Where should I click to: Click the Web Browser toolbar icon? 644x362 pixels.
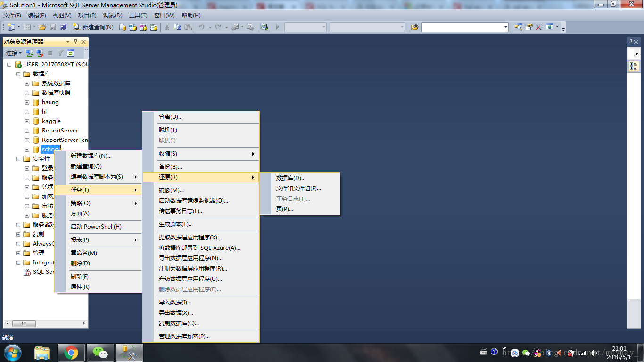550,27
